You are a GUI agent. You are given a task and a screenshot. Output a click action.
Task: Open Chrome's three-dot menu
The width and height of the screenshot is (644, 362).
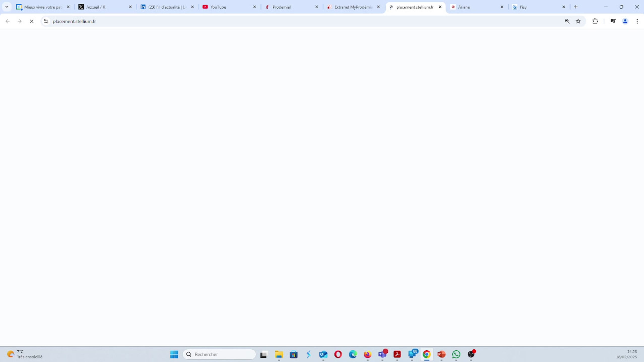click(638, 21)
